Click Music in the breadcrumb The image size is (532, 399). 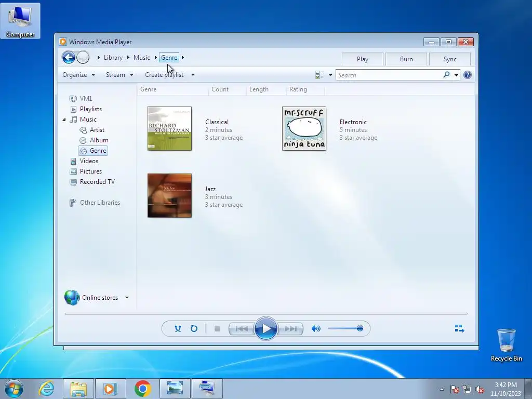[141, 58]
